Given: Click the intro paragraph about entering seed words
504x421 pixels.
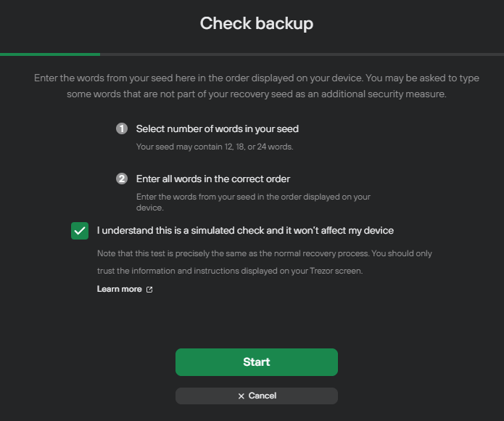Looking at the screenshot, I should point(257,86).
